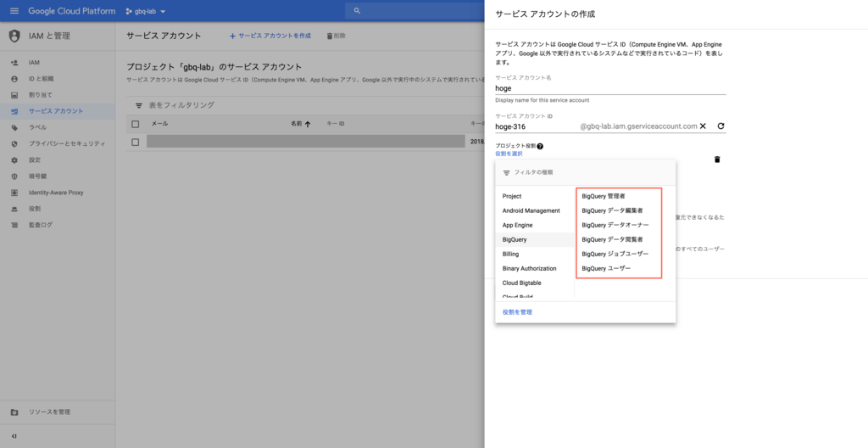Select the BigQuery role category
Screen dimensions: 868x448
pyautogui.click(x=535, y=239)
